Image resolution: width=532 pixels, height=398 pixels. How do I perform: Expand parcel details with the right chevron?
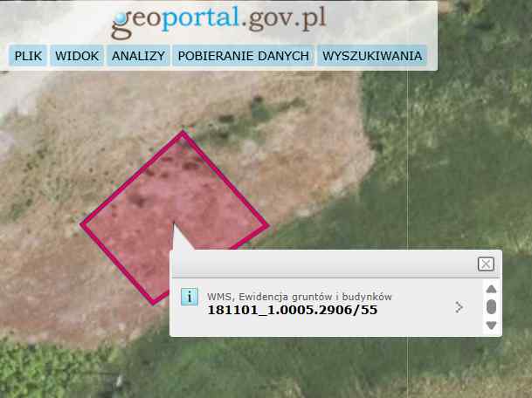[459, 307]
